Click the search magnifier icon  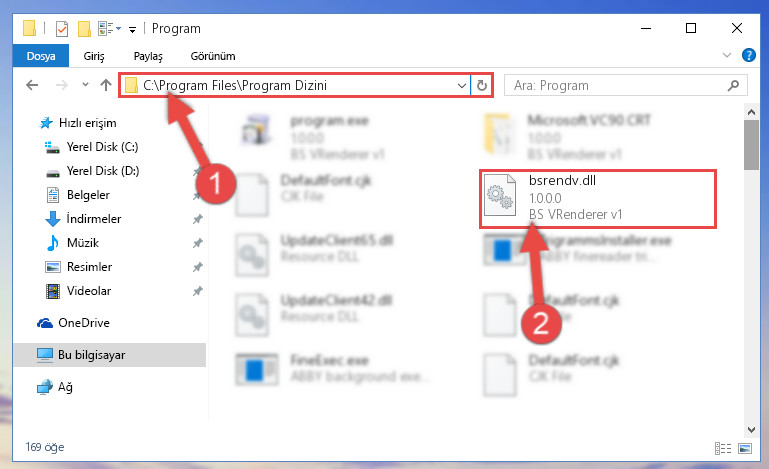coord(733,85)
